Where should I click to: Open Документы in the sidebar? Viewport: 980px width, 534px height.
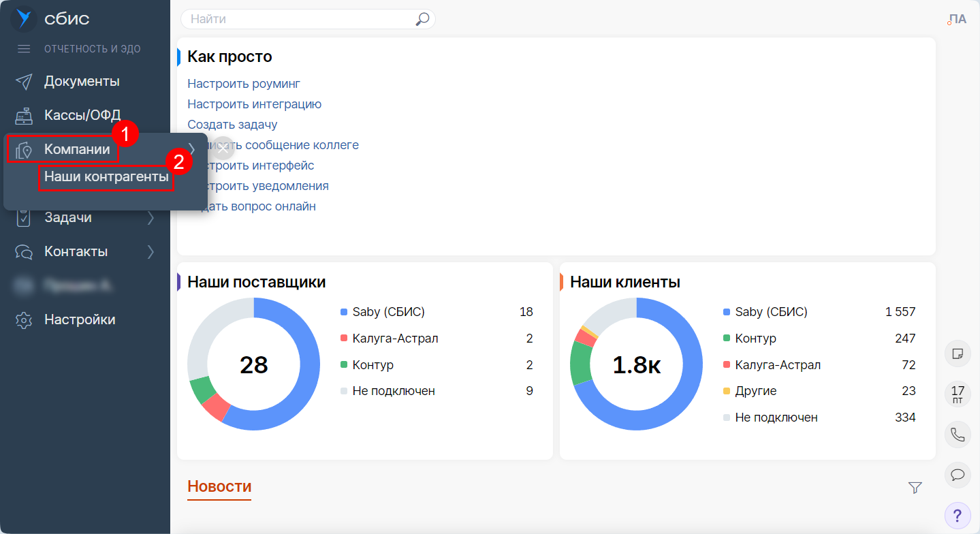(x=82, y=81)
